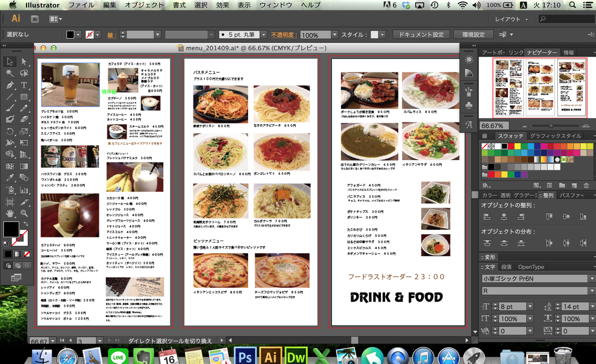Viewport: 596px width, 364px height.
Task: Open the ファイル menu
Action: pyautogui.click(x=81, y=5)
